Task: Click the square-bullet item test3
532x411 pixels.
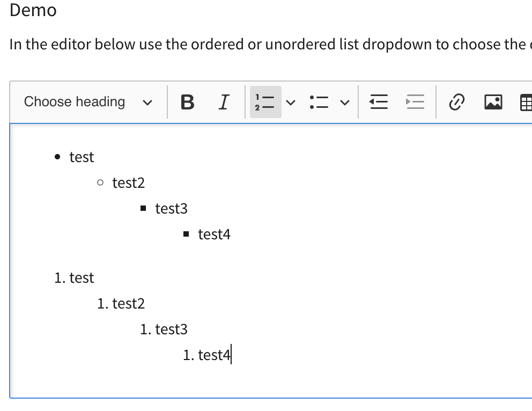Action: click(172, 208)
